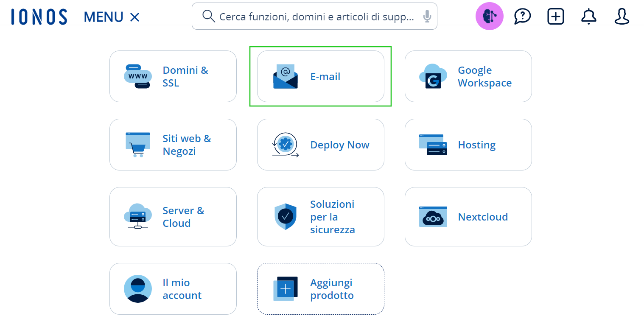Open the help chat bubble icon
Viewport: 644px width, 324px height.
tap(522, 17)
